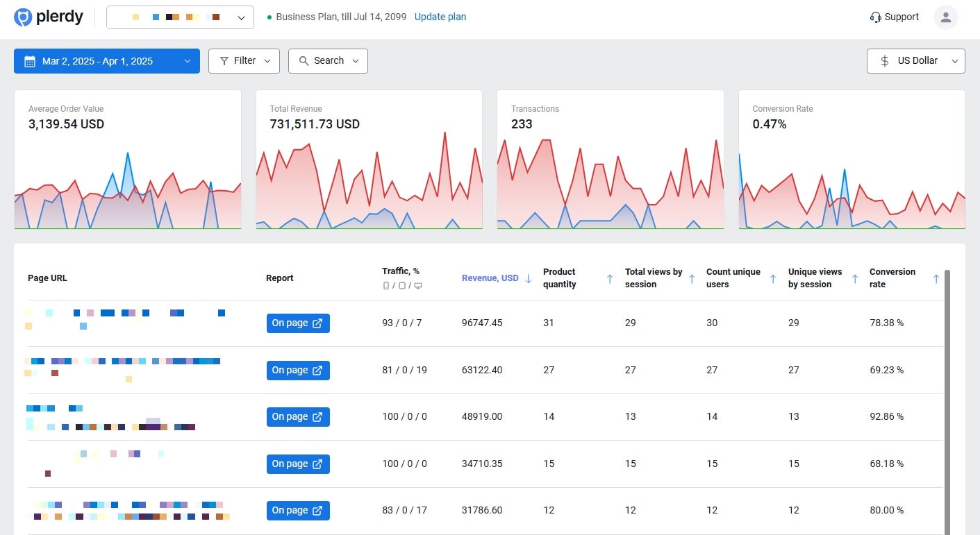Open On page report for 48919.00 revenue row
This screenshot has width=980, height=535.
tap(298, 417)
